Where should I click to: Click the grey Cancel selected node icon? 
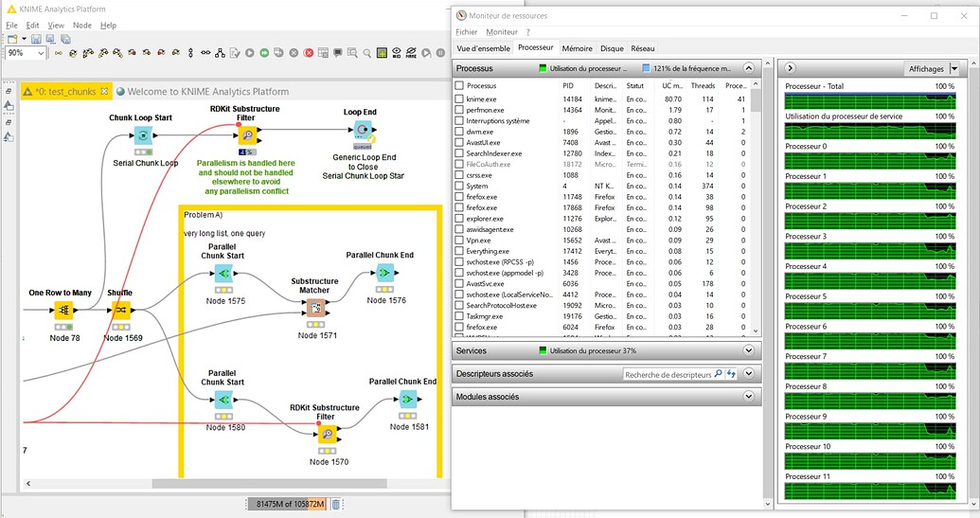294,53
